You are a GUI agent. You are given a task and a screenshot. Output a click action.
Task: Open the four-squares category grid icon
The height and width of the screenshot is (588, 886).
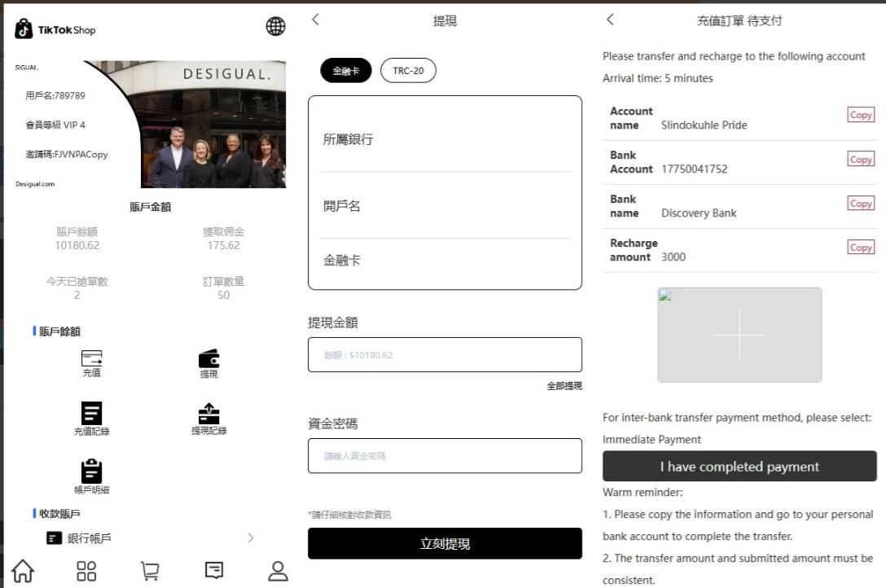tap(86, 571)
